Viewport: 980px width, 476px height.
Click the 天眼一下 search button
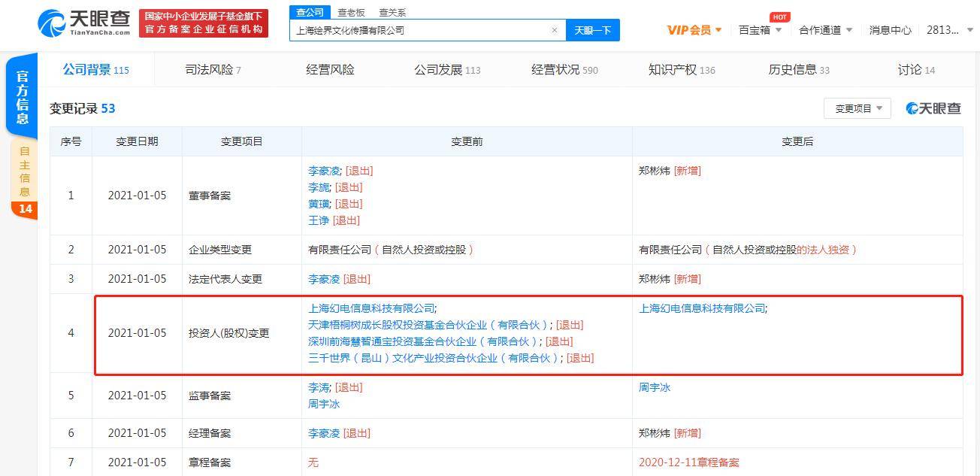click(593, 30)
